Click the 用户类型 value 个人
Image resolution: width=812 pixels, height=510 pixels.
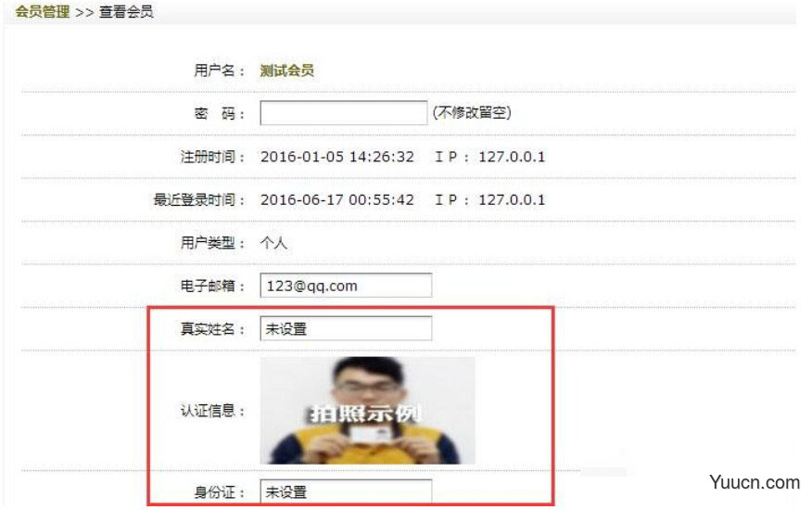273,243
